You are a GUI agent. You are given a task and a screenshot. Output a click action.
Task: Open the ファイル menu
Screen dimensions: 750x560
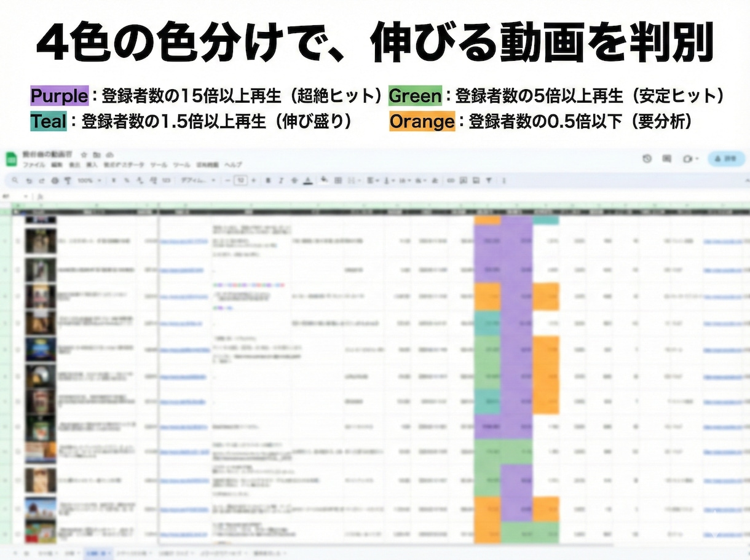(x=34, y=165)
